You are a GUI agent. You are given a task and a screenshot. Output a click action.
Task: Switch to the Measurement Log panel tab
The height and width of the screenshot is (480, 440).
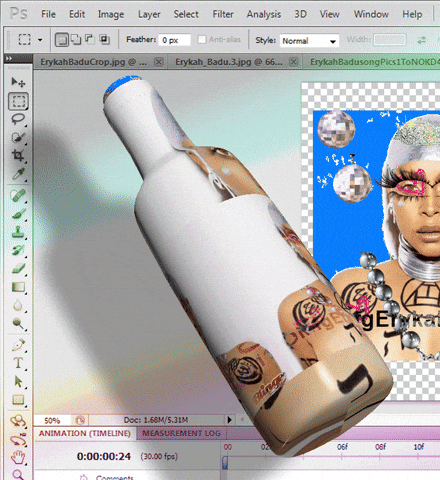click(x=181, y=433)
